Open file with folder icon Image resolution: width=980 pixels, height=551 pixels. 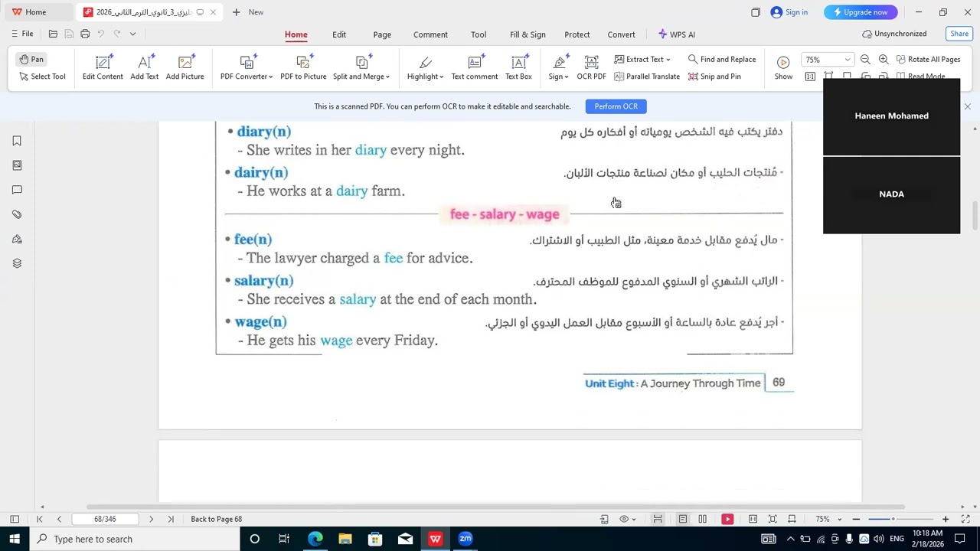53,34
